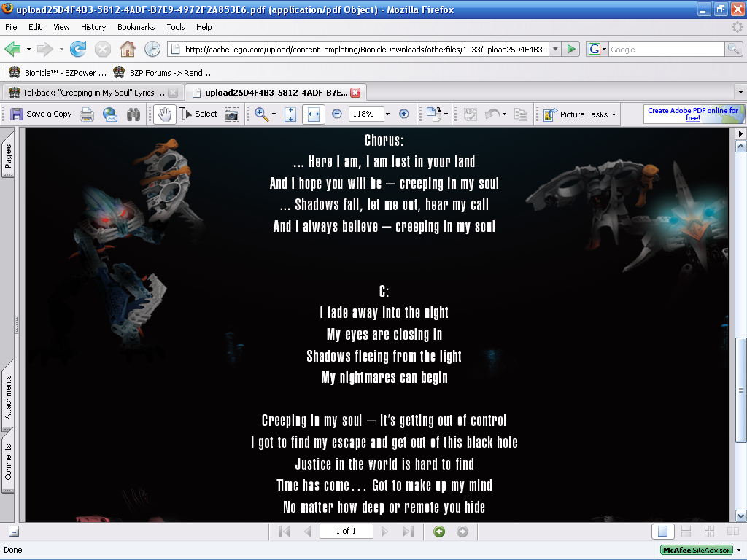747x560 pixels.
Task: Click Firefox's Reload page icon
Action: click(77, 49)
